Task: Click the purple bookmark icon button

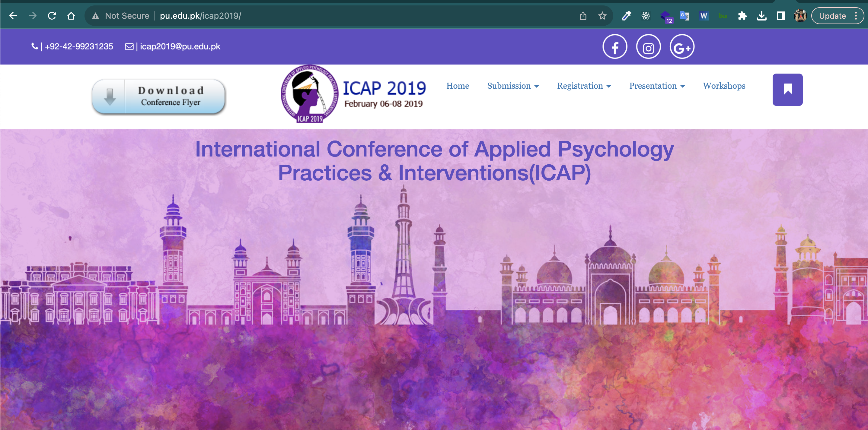Action: point(787,90)
